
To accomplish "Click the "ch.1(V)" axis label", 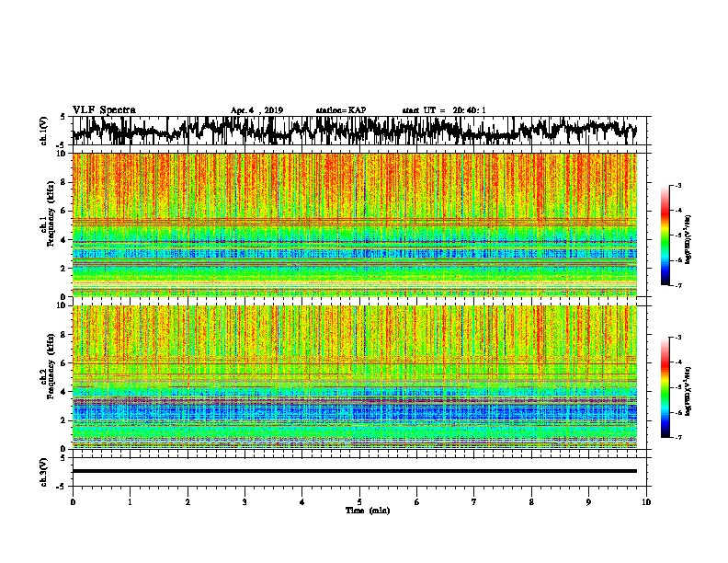I will tap(44, 131).
